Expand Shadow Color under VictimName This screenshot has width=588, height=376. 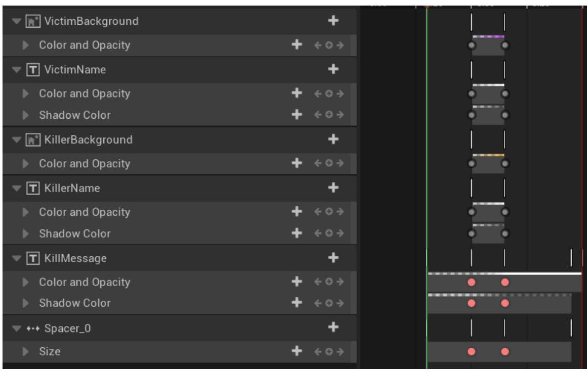pyautogui.click(x=26, y=116)
